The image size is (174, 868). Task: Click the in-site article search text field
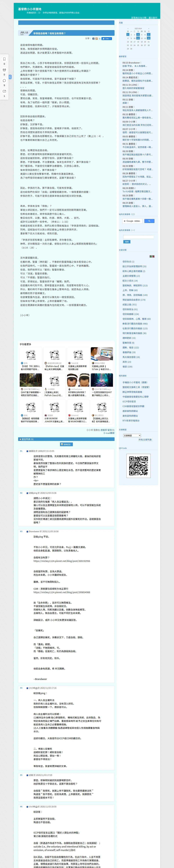click(138, 237)
